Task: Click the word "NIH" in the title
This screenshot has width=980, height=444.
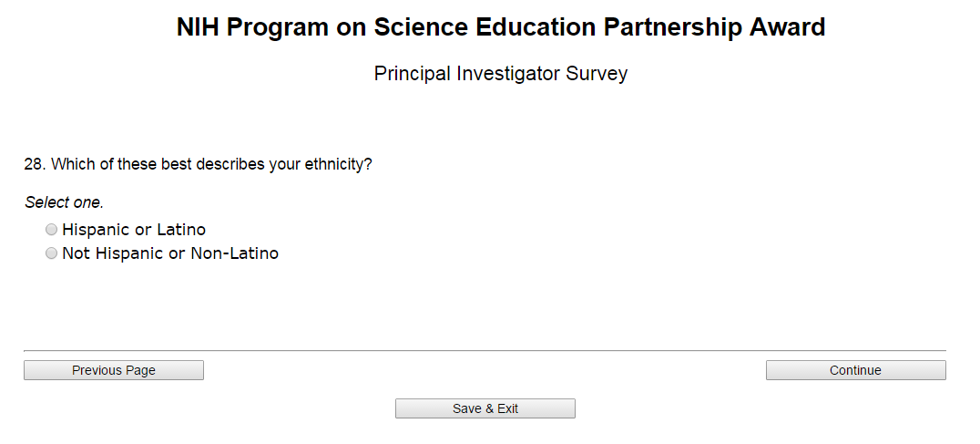Action: 198,27
